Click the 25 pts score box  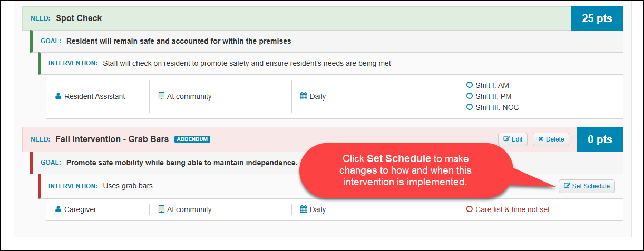[x=597, y=18]
